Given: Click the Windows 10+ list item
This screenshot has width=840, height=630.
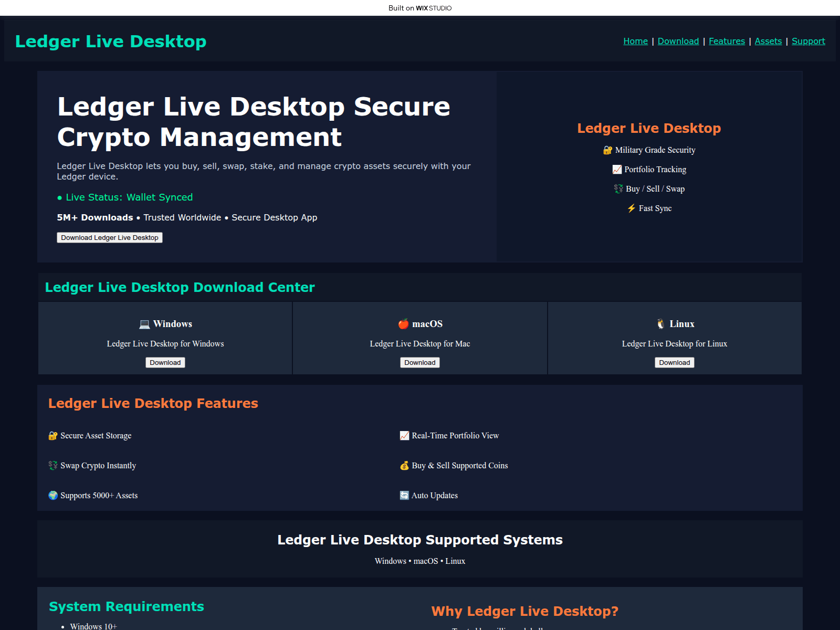Looking at the screenshot, I should coord(93,626).
